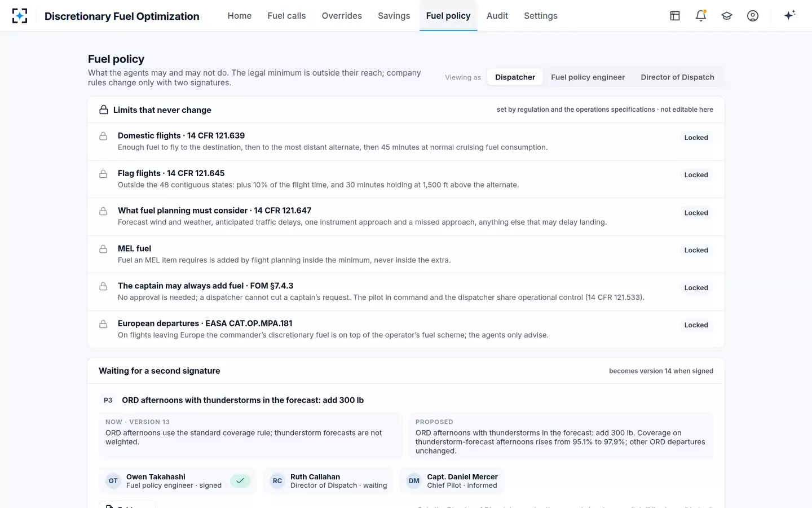Switch view to Fuel policy engineer

(x=588, y=77)
